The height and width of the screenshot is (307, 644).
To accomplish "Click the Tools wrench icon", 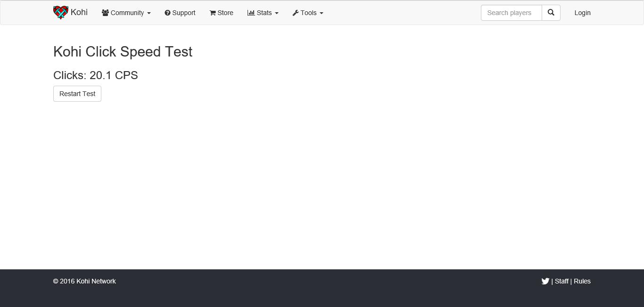I will pos(296,13).
